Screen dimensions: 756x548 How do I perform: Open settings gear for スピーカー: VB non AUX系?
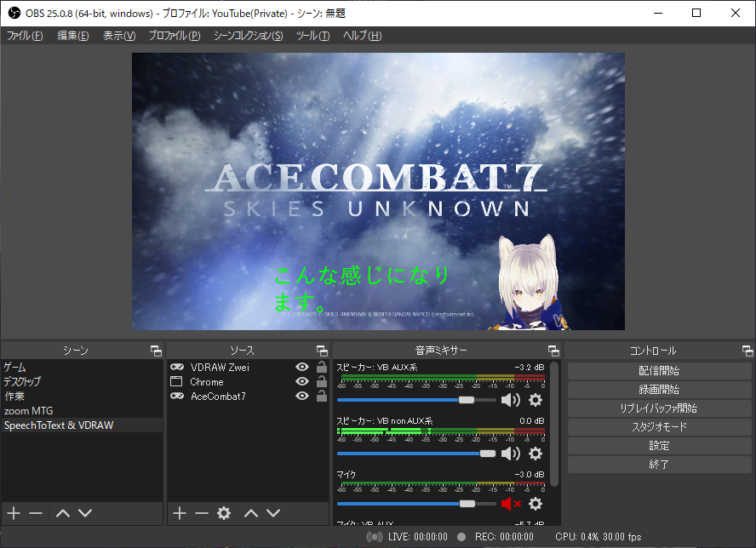click(x=535, y=454)
